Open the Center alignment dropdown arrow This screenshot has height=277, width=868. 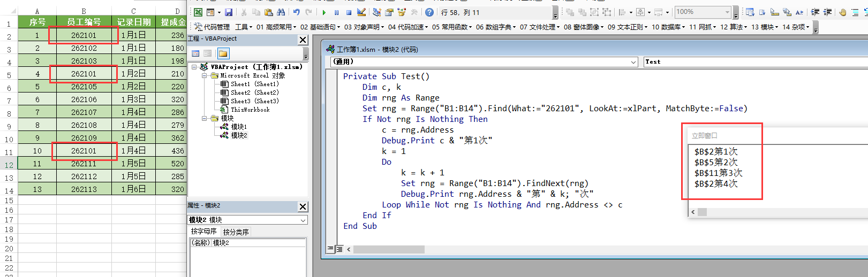[x=649, y=12]
